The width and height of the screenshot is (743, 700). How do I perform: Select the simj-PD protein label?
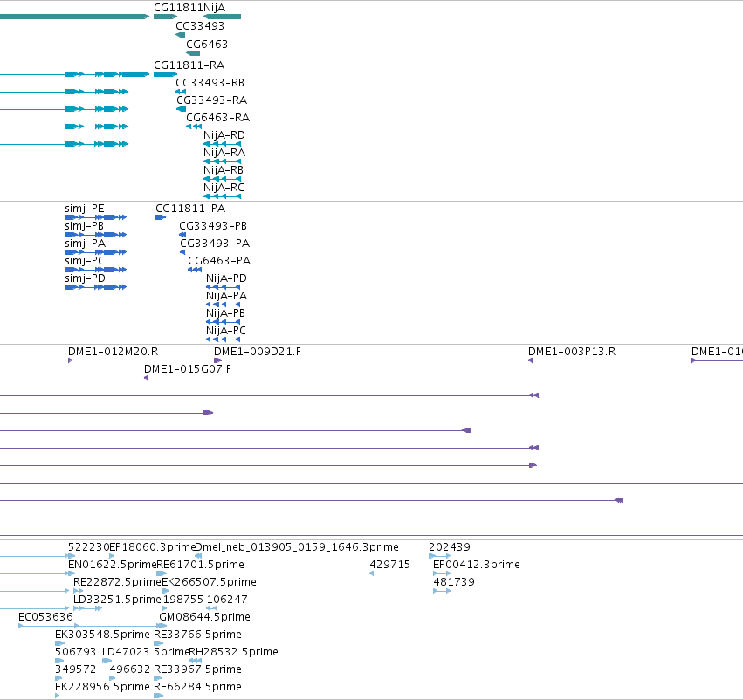click(x=85, y=278)
